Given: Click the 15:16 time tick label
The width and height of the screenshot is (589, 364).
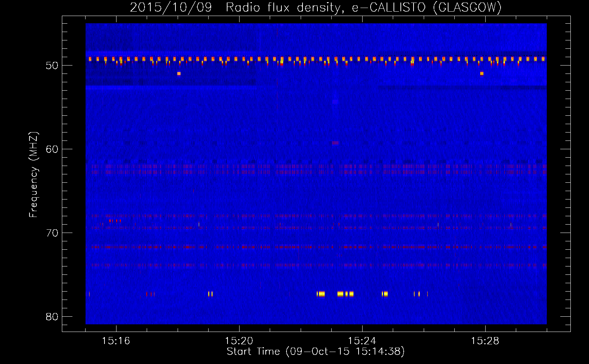Looking at the screenshot, I should point(116,341).
